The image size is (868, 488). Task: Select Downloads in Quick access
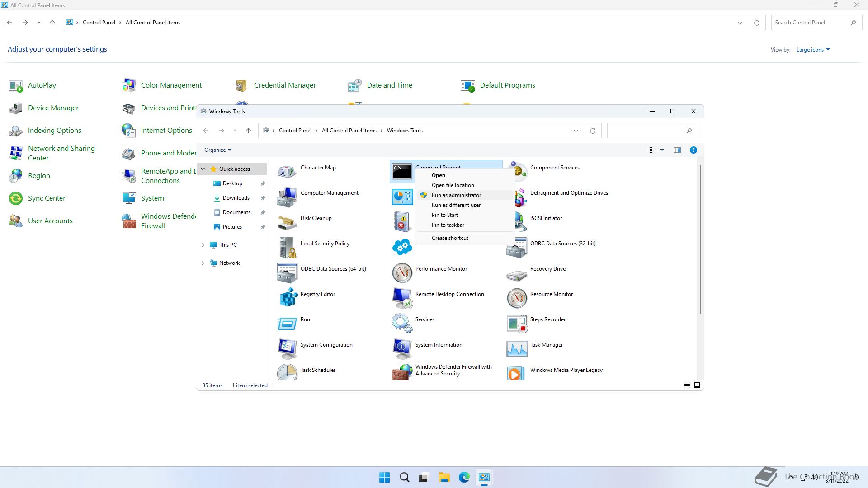click(236, 198)
